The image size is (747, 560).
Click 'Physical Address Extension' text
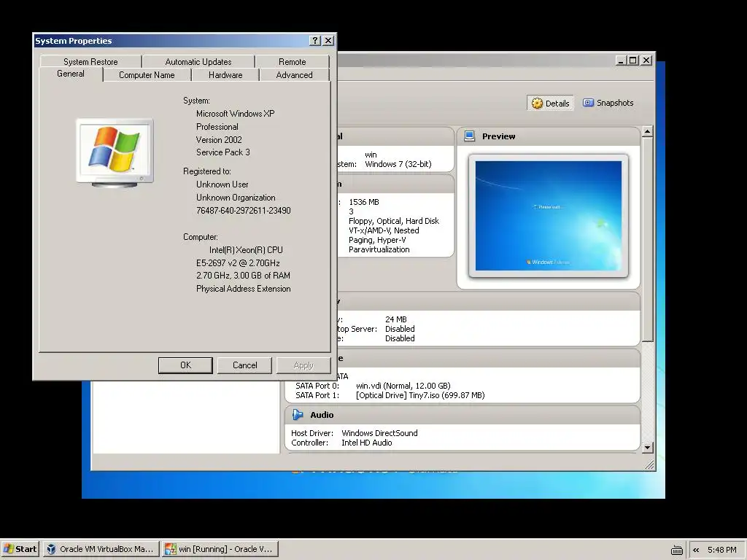tap(244, 289)
